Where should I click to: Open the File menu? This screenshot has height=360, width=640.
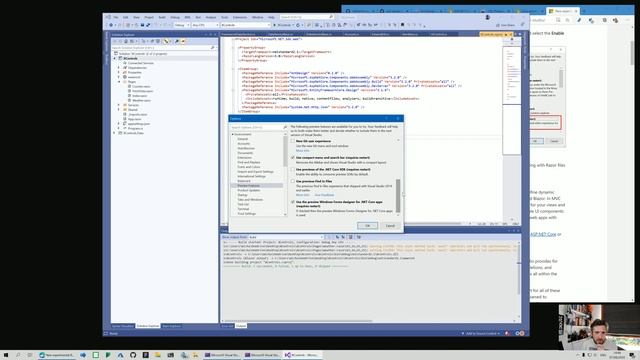116,18
